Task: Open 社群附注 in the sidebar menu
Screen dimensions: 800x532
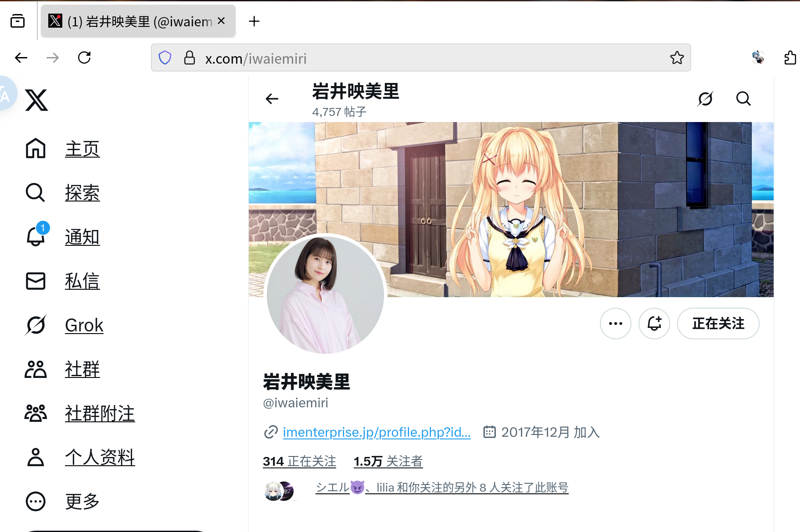Action: pyautogui.click(x=100, y=413)
